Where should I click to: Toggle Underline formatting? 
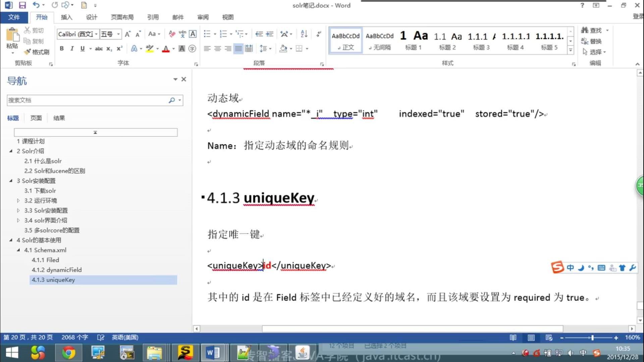tap(83, 49)
